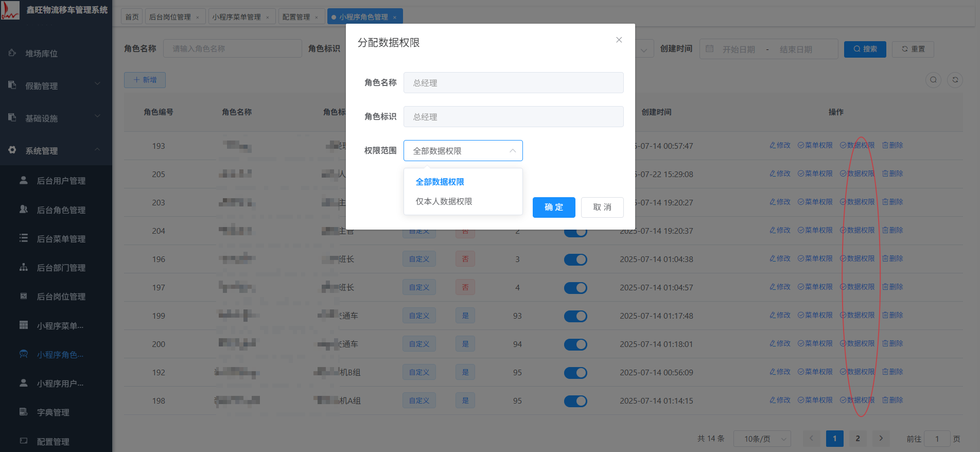The image size is (980, 452).
Task: Open 后台用户管理 in sidebar
Action: [x=56, y=181]
